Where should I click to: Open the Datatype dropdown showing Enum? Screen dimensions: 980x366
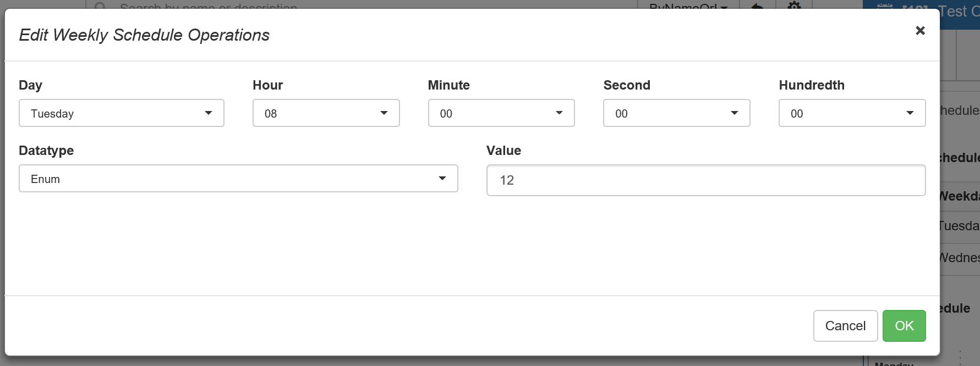238,178
